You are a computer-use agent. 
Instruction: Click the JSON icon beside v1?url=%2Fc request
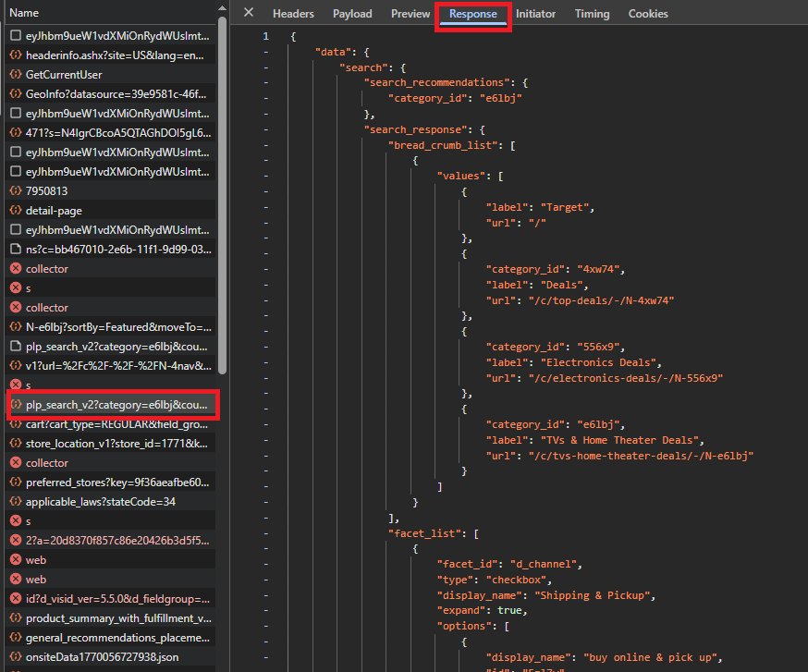16,365
